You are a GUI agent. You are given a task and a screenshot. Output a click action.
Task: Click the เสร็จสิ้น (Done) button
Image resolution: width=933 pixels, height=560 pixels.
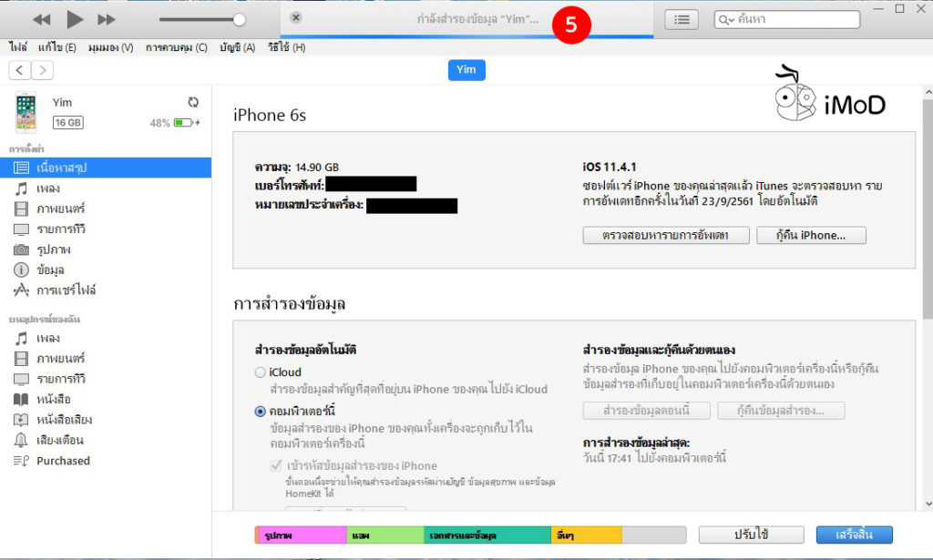point(856,535)
